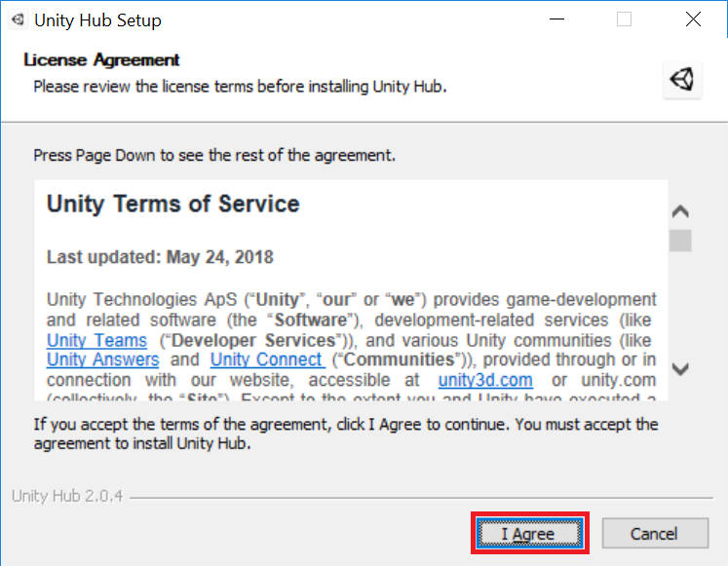This screenshot has height=566, width=728.
Task: Click Press Page Down instruction text
Action: [214, 156]
